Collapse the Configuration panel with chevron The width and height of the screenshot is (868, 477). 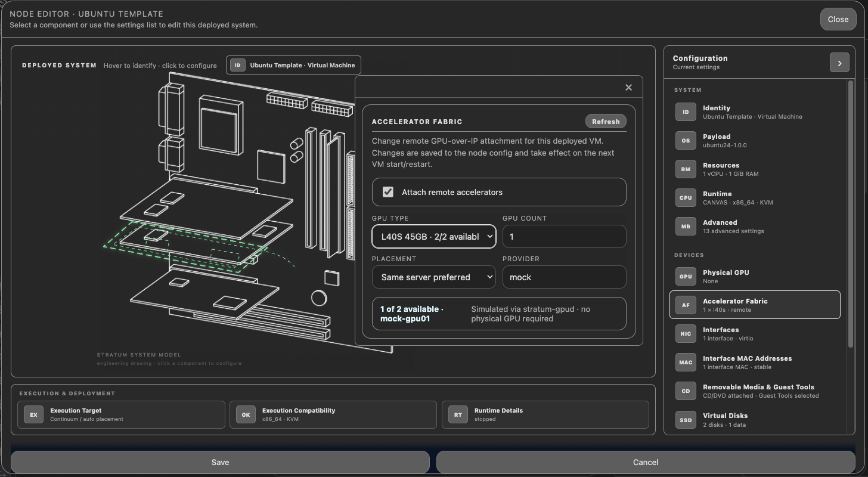click(839, 63)
